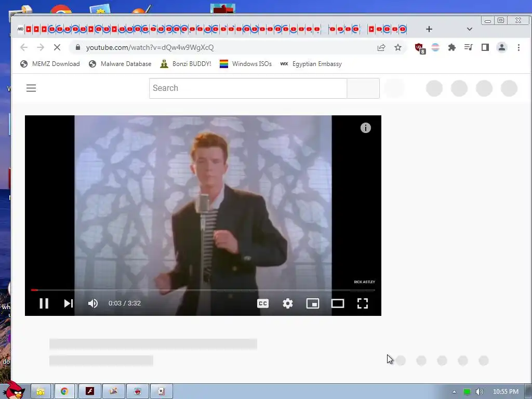The image size is (532, 399).
Task: Open Chrome extensions puzzle menu
Action: click(x=451, y=47)
